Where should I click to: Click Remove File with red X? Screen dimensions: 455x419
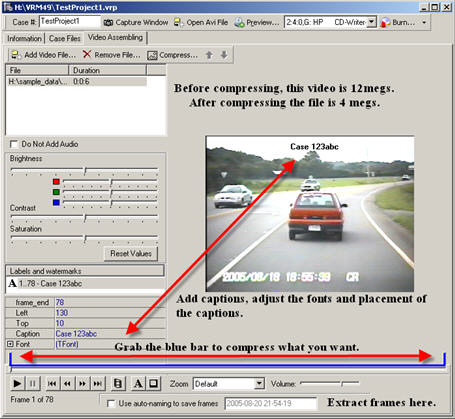111,55
